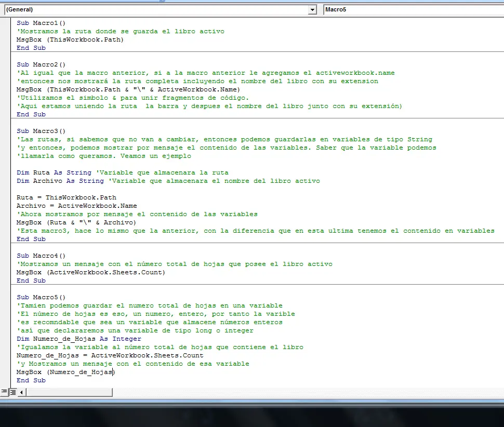Image resolution: width=504 pixels, height=427 pixels.
Task: Open the Macro5 procedure combo box
Action: coord(414,10)
